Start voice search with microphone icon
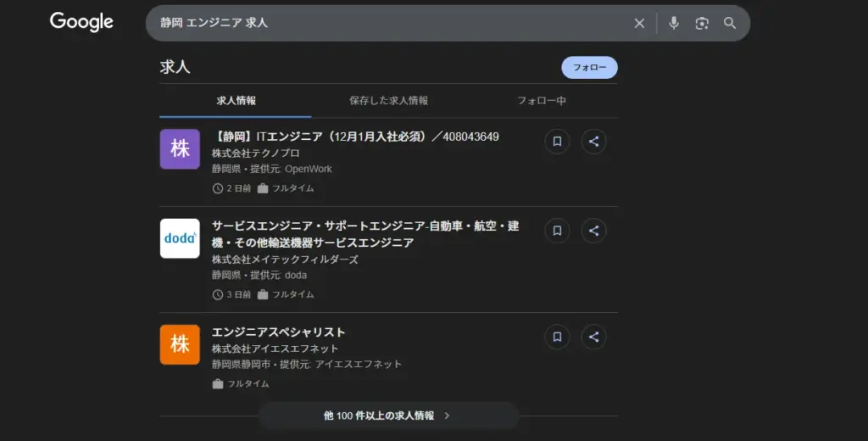 [x=674, y=24]
